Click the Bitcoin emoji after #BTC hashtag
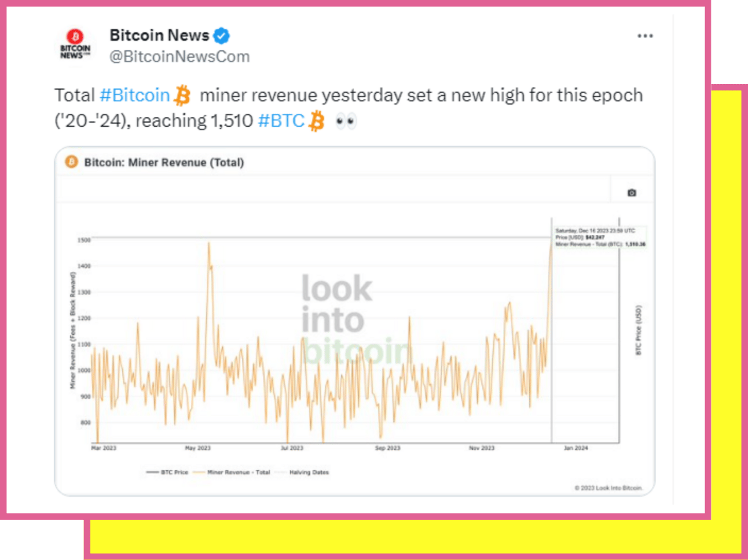This screenshot has height=560, width=748. coord(317,121)
